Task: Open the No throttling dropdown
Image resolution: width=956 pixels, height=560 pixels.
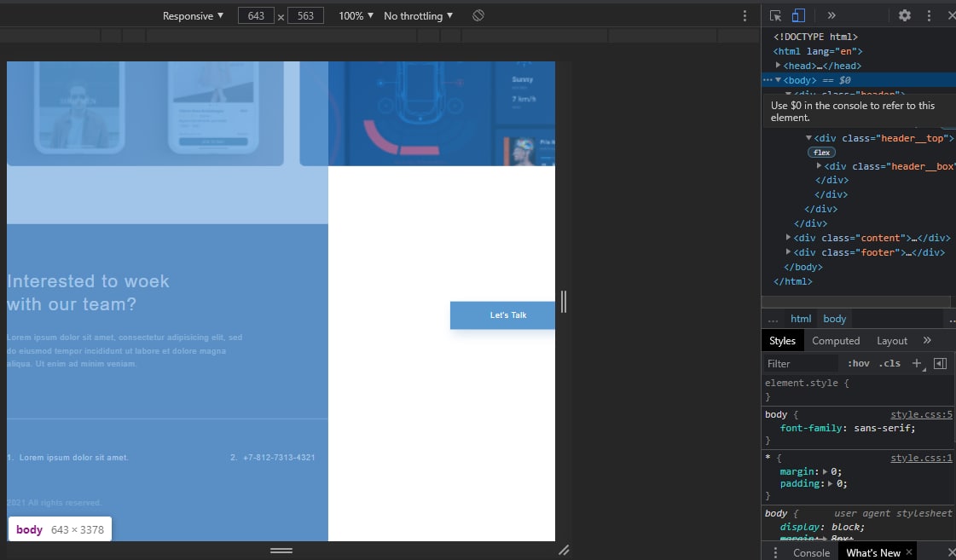Action: pos(418,16)
